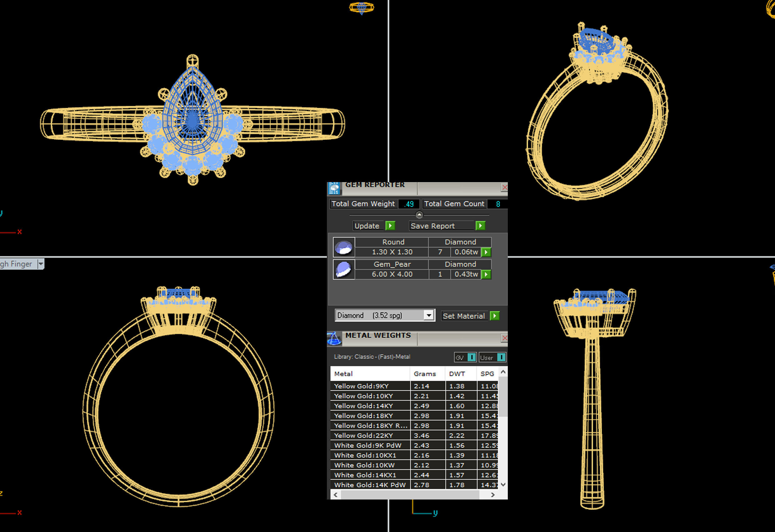Click green arrow next to Set Material
Image resolution: width=775 pixels, height=532 pixels.
coord(495,316)
